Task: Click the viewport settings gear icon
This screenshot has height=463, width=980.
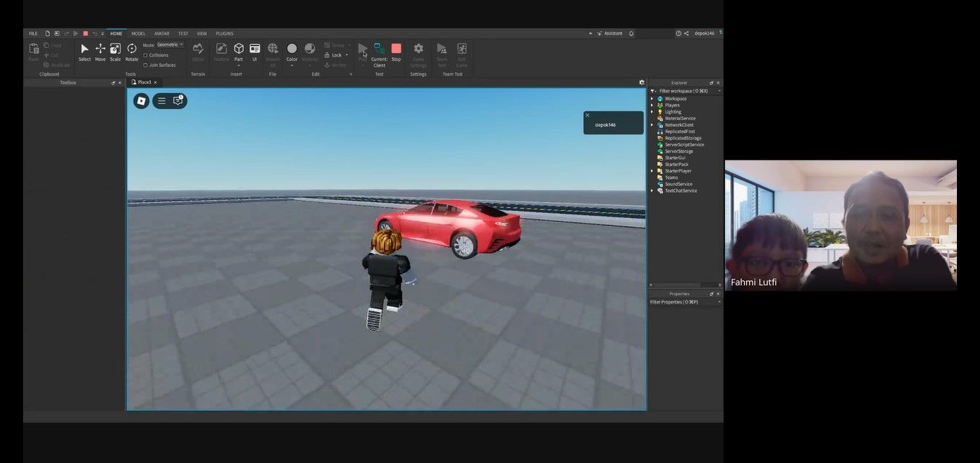Action: point(642,82)
